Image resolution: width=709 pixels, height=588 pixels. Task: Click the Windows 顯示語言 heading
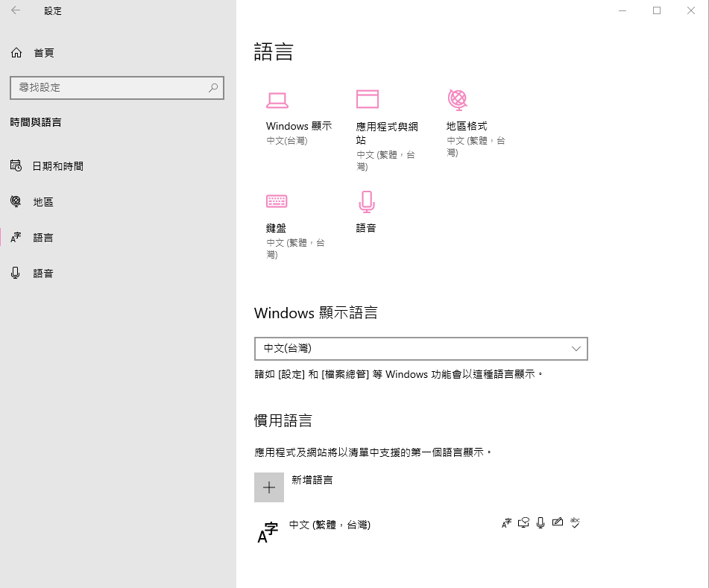[315, 313]
